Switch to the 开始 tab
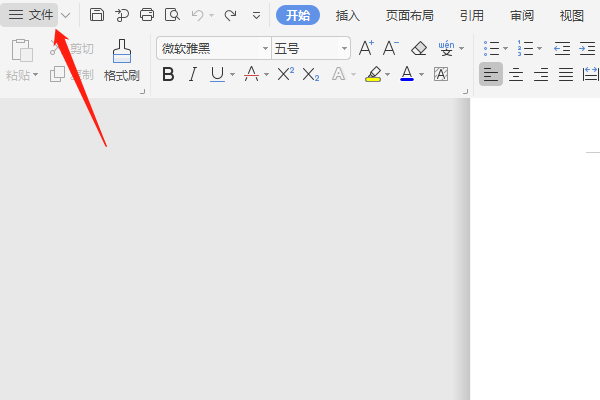The height and width of the screenshot is (400, 600). [298, 15]
